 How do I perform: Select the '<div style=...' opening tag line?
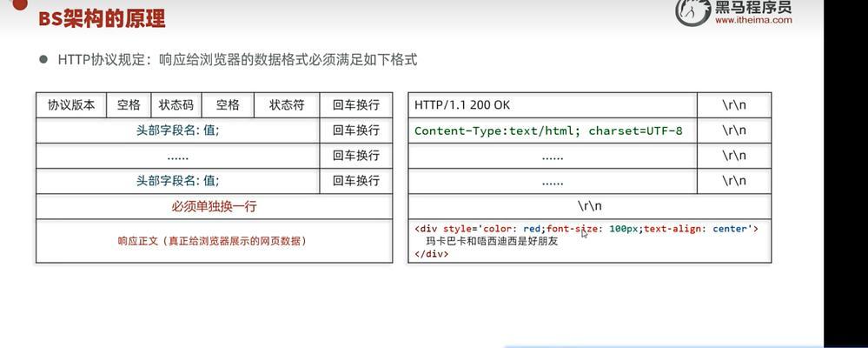pyautogui.click(x=586, y=228)
